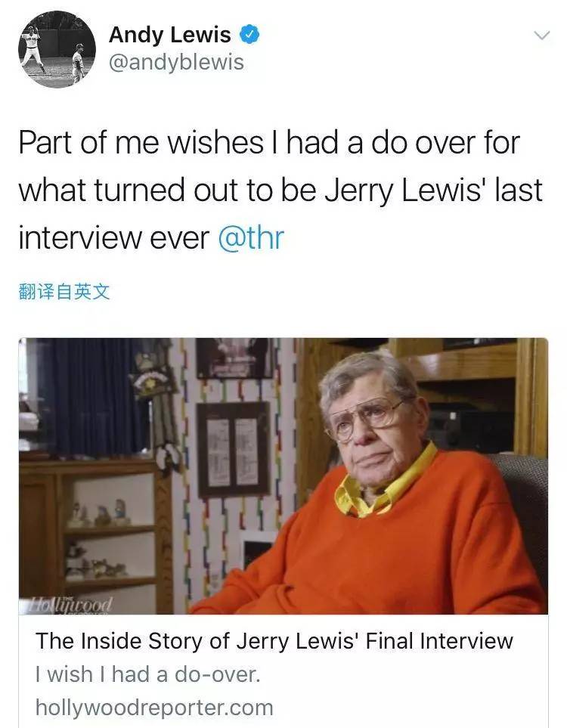567x728 pixels.
Task: Expand the tweet options chevron
Action: pos(541,36)
